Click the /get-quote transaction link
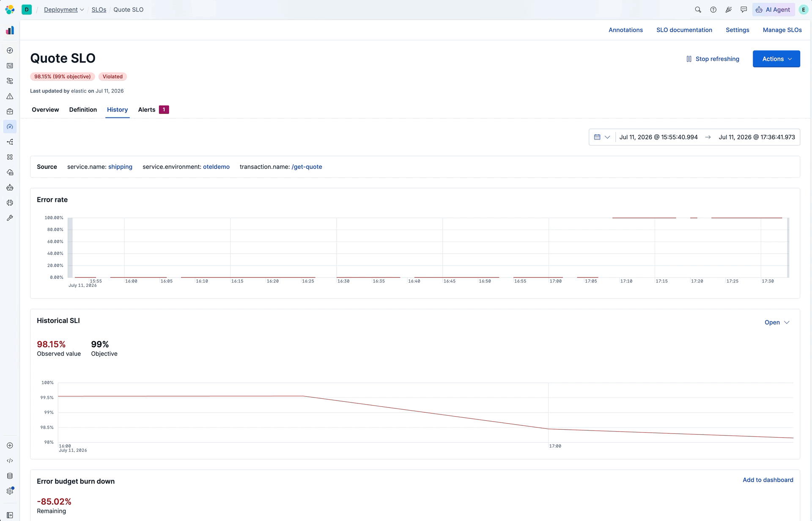Viewport: 812px width, 521px height. (307, 167)
